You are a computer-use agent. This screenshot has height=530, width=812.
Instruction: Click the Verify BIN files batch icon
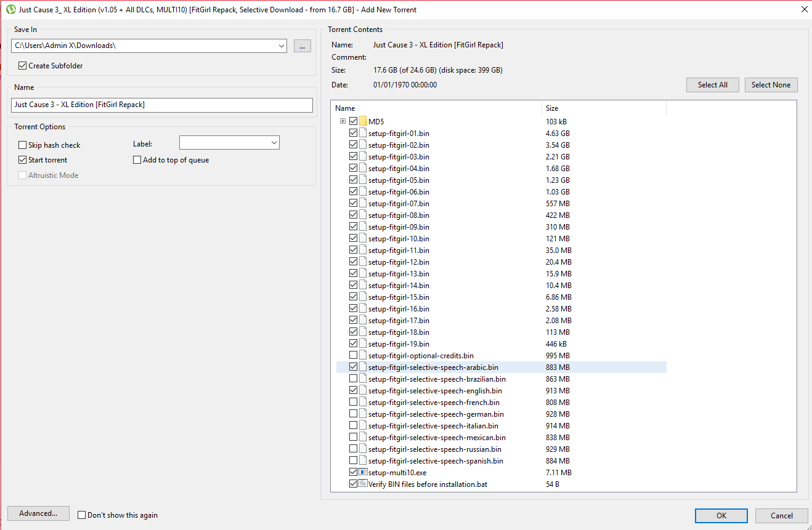(363, 484)
